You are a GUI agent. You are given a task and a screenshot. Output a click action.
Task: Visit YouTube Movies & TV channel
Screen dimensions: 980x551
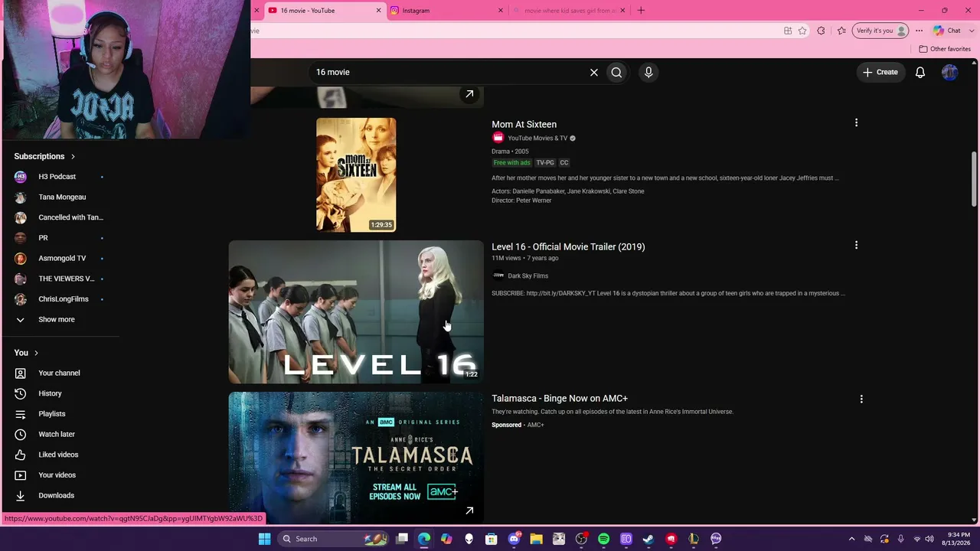point(537,139)
